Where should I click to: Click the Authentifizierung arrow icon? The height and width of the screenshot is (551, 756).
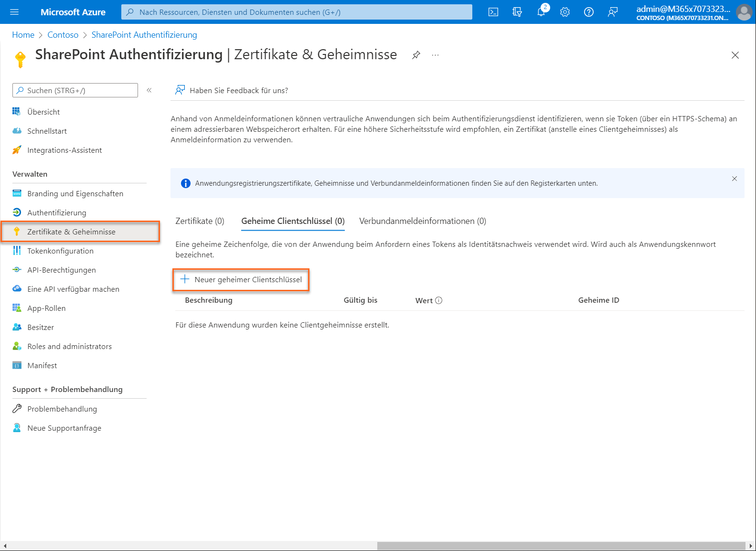(17, 212)
